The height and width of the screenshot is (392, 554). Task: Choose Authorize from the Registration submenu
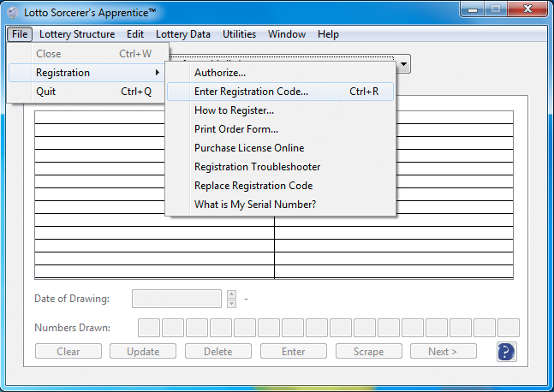point(220,73)
